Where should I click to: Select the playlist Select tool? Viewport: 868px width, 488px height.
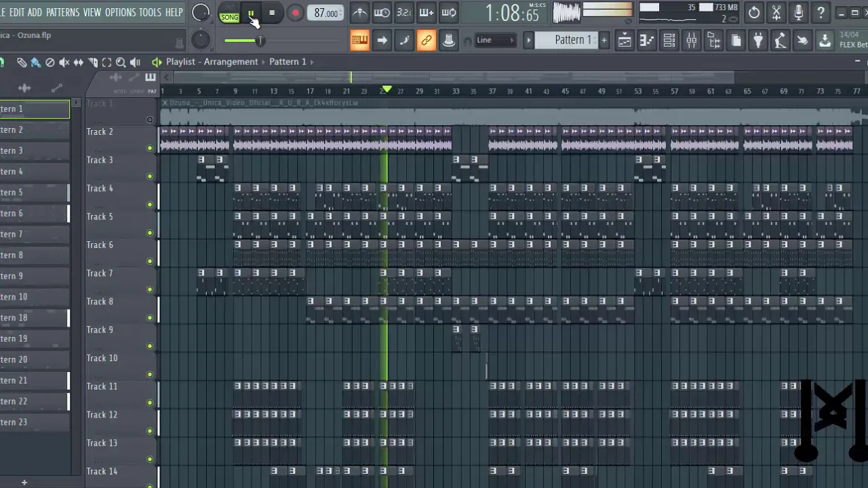(106, 62)
